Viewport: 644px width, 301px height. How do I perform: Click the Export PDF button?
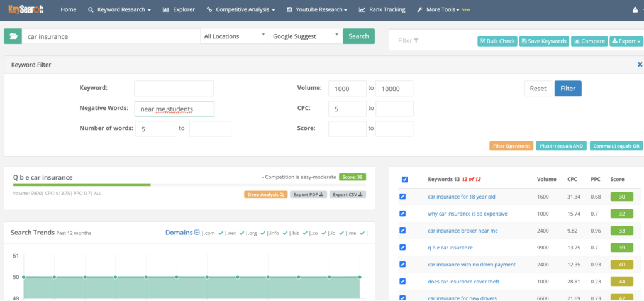point(308,195)
